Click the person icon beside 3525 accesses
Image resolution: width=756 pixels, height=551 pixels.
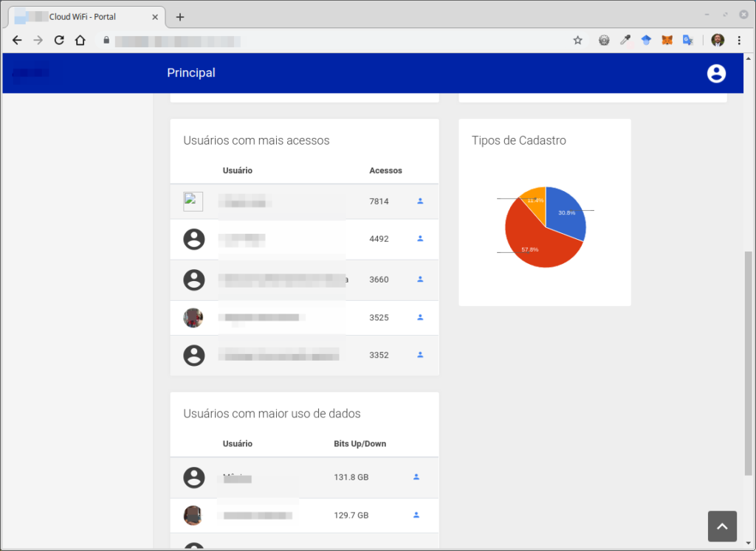click(420, 317)
